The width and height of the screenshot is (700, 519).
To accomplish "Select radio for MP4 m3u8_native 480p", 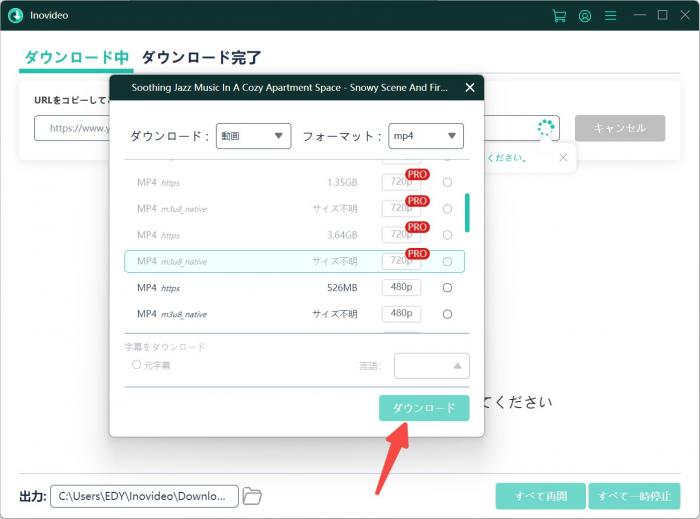I will tap(447, 314).
